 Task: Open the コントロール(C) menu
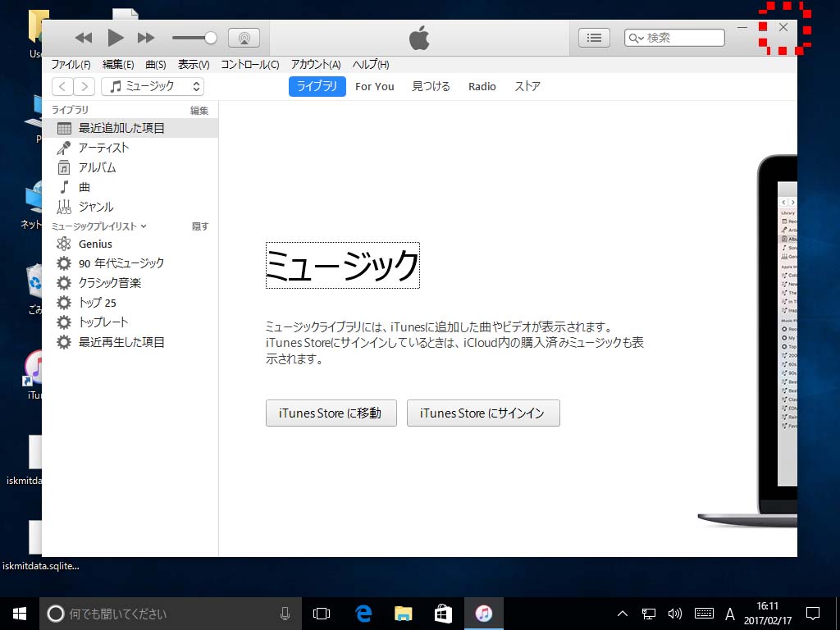[249, 65]
